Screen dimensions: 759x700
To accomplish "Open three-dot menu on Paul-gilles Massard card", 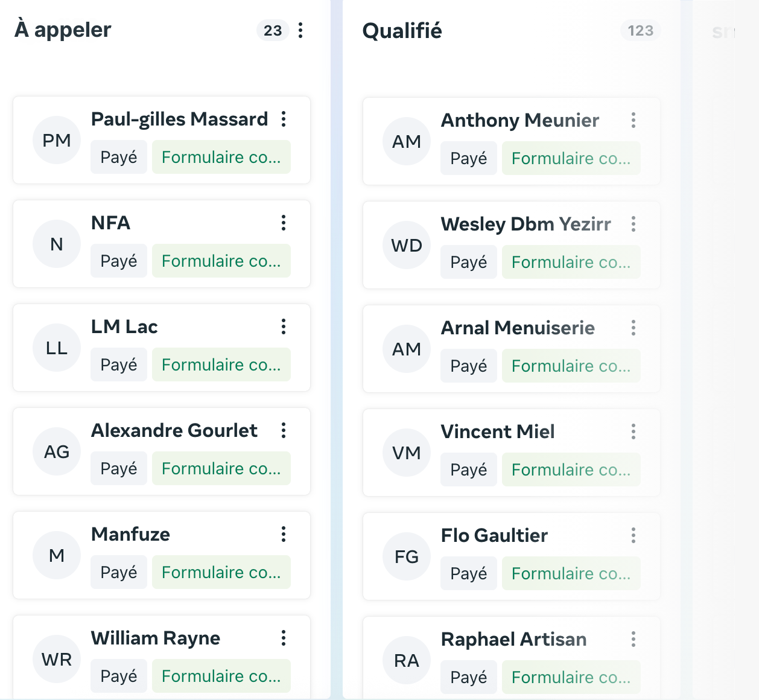I will click(284, 119).
